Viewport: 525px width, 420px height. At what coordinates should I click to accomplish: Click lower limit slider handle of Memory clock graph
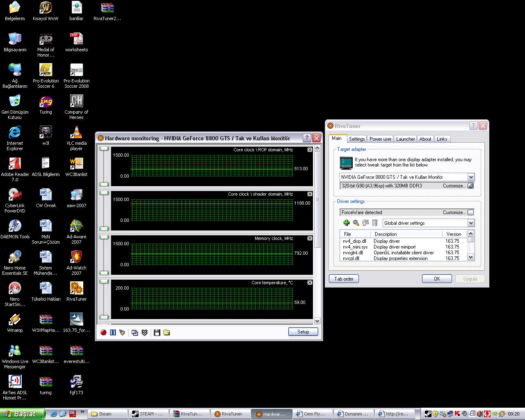click(x=104, y=273)
